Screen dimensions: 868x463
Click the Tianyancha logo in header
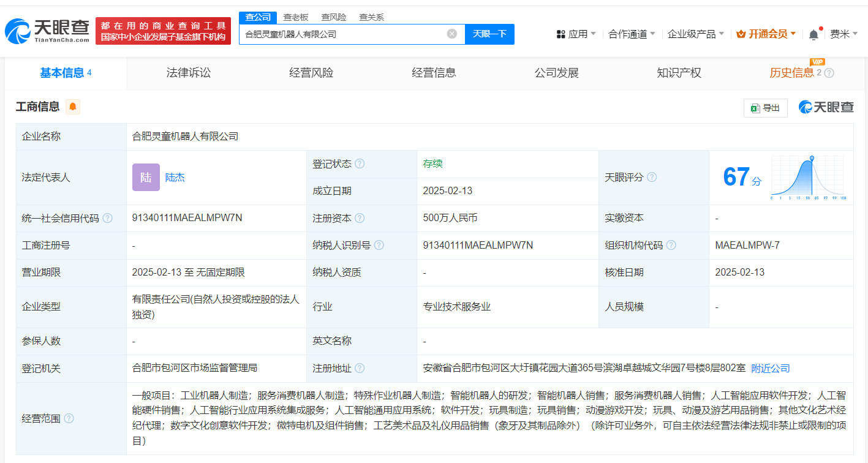pyautogui.click(x=47, y=31)
